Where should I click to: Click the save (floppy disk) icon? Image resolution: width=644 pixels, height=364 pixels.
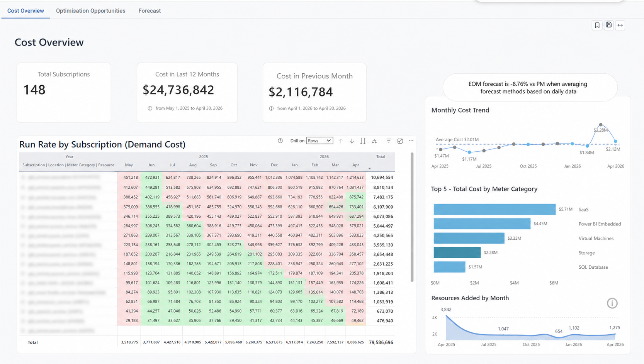pyautogui.click(x=608, y=25)
